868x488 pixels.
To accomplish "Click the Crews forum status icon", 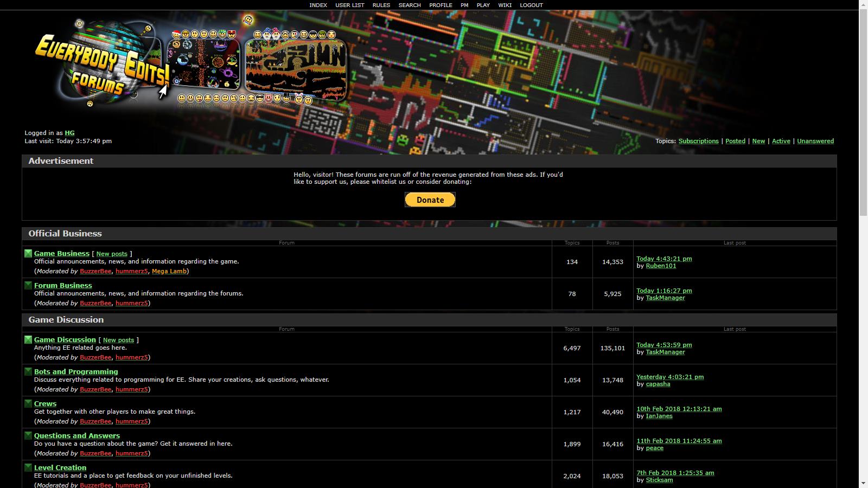I will click(x=28, y=403).
